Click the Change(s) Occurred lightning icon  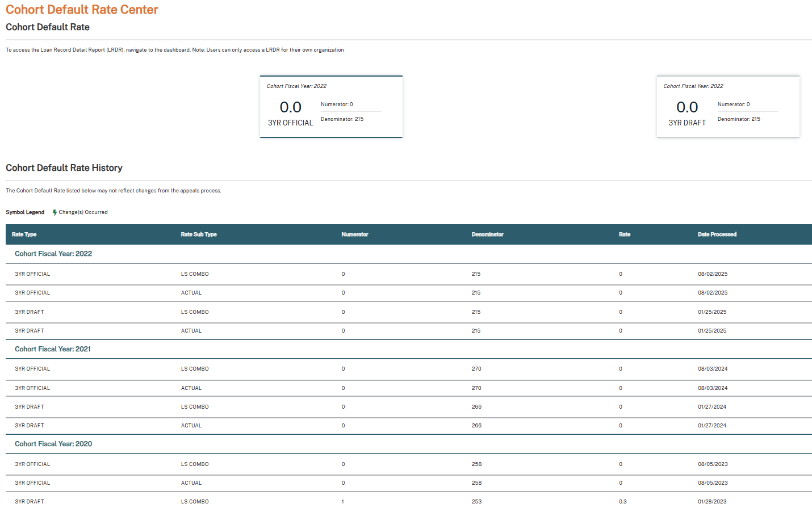point(55,212)
